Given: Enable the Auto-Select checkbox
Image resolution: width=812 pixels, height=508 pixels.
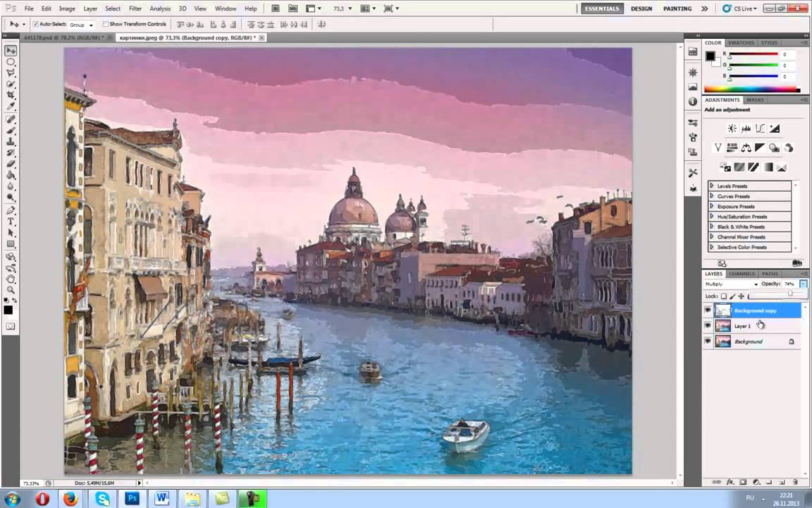Looking at the screenshot, I should click(x=36, y=24).
